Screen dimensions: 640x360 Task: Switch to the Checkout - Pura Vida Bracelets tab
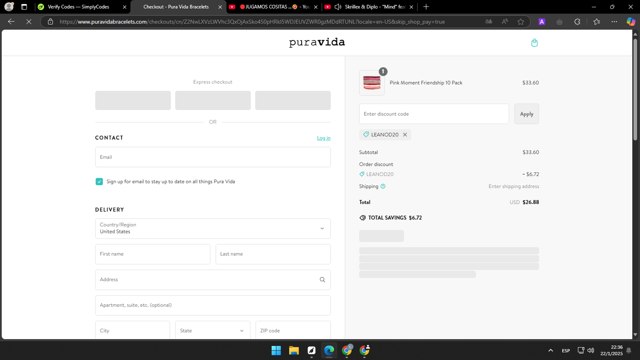click(x=176, y=7)
